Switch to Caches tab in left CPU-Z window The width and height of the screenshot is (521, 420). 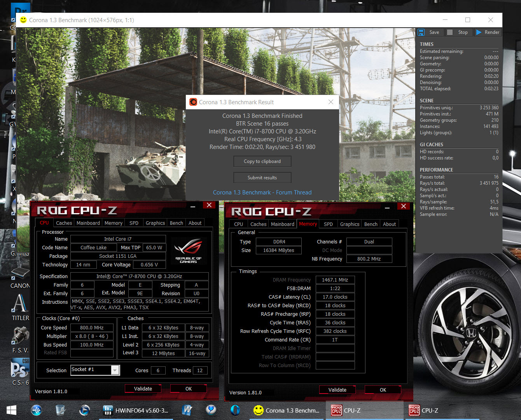pos(64,223)
